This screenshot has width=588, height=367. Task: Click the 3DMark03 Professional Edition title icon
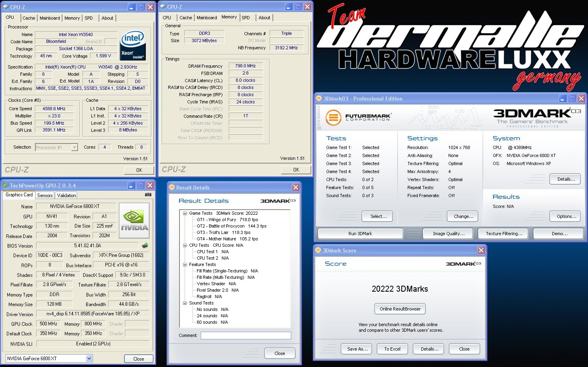319,98
